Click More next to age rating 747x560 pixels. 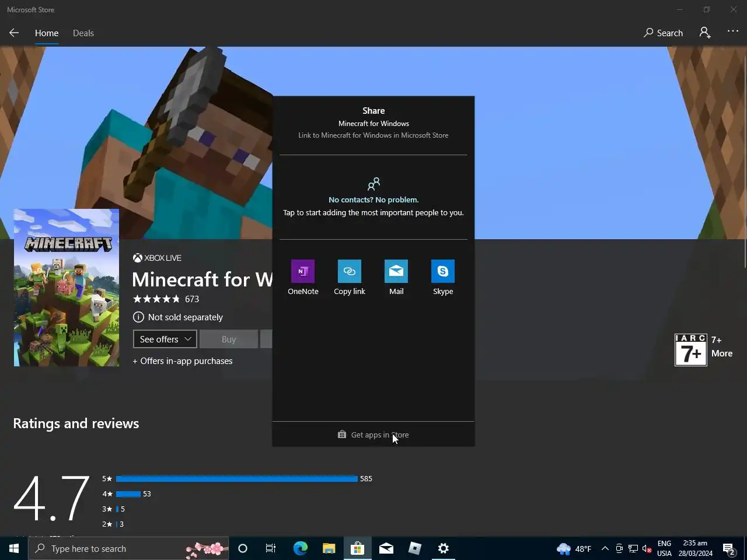coord(722,353)
